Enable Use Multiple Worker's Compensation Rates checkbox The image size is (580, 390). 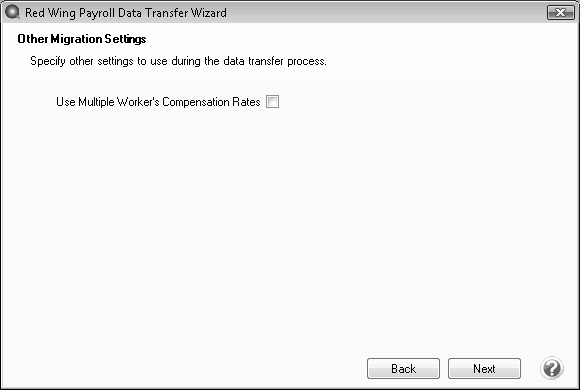(x=272, y=101)
